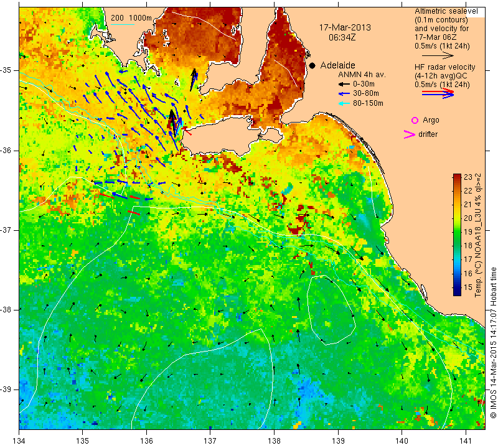The image size is (498, 448).
Task: Click the magenta drifter arrowhead legend symbol
Action: click(x=410, y=134)
